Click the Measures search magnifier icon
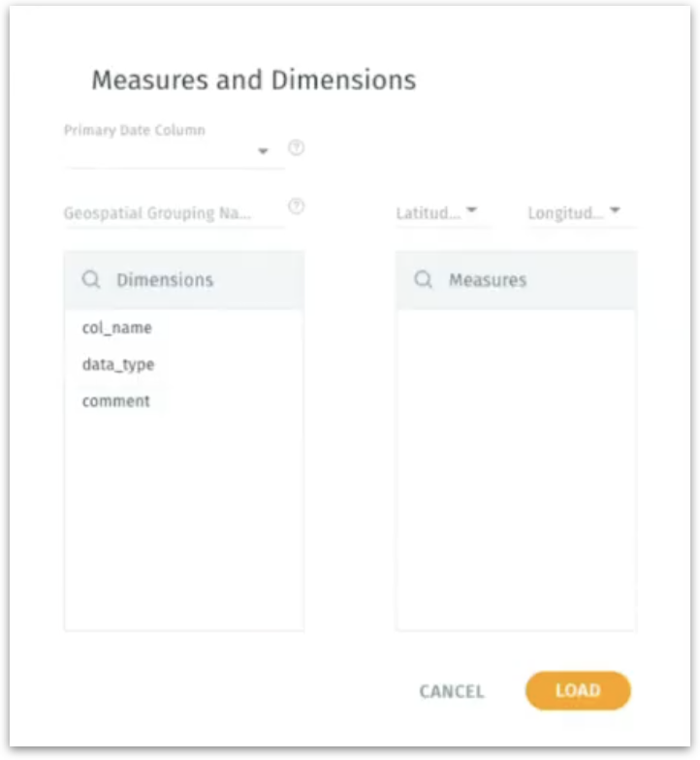Viewport: 700px width, 760px height. [423, 280]
